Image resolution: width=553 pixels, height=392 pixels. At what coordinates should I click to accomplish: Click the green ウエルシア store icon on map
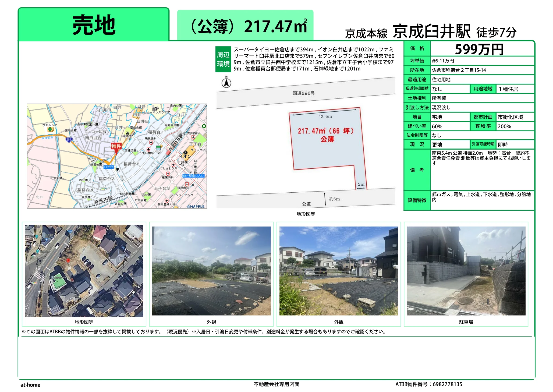pyautogui.click(x=50, y=130)
